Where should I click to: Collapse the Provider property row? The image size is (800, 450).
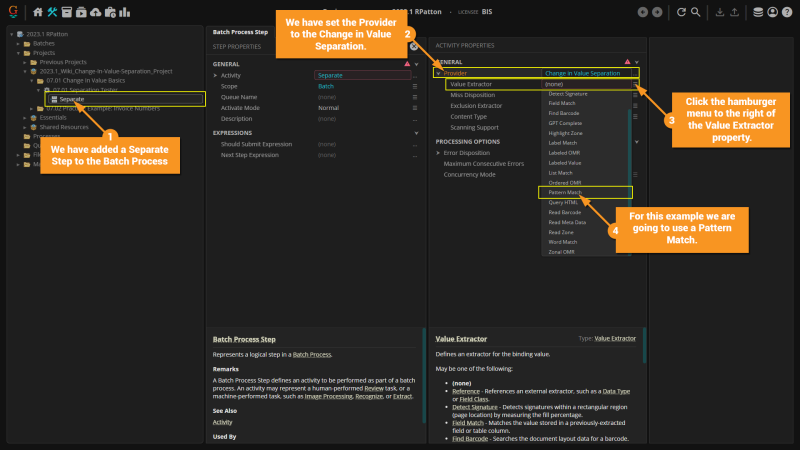click(x=437, y=73)
